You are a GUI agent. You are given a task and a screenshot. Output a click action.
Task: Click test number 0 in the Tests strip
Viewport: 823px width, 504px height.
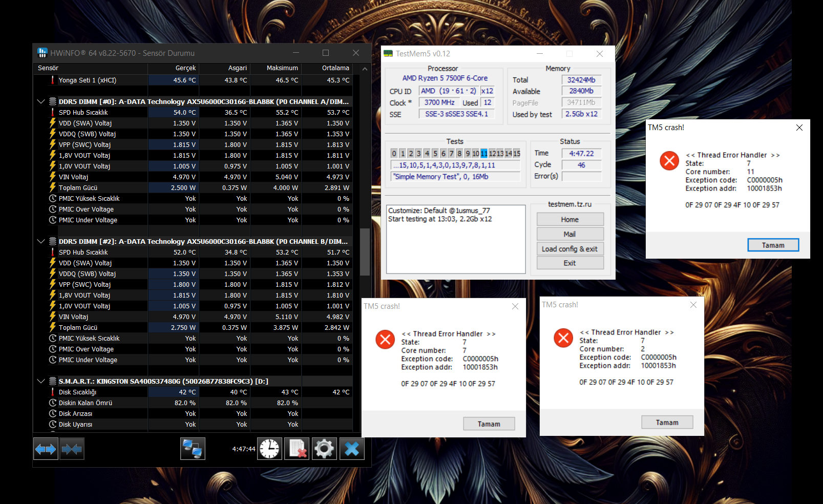coord(394,153)
